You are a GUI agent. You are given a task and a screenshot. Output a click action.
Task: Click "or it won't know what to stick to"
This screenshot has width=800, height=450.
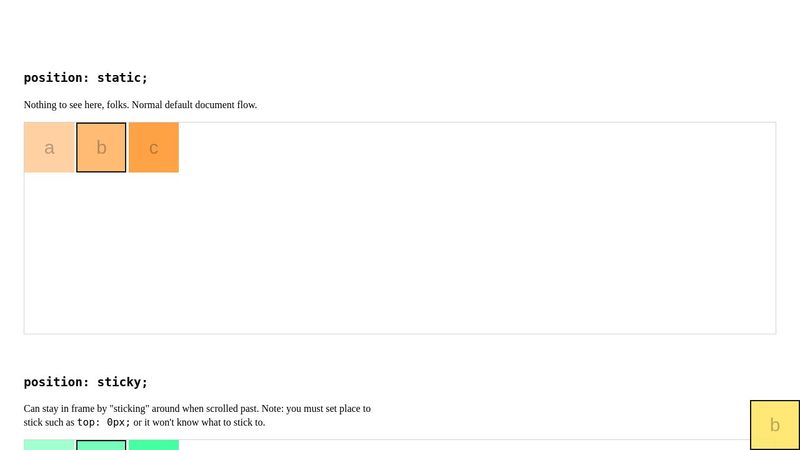click(200, 422)
